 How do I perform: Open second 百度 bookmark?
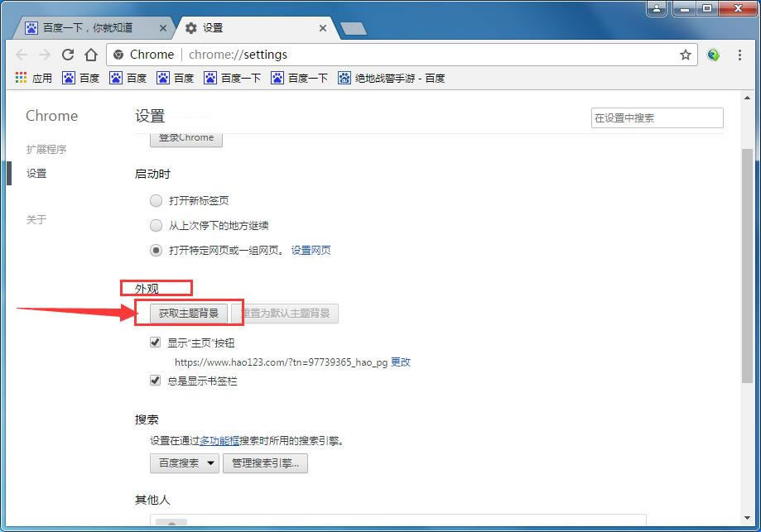(x=128, y=78)
